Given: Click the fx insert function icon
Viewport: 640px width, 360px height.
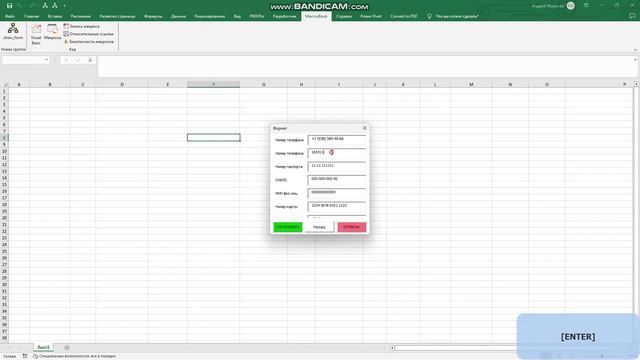Looking at the screenshot, I should tap(90, 60).
